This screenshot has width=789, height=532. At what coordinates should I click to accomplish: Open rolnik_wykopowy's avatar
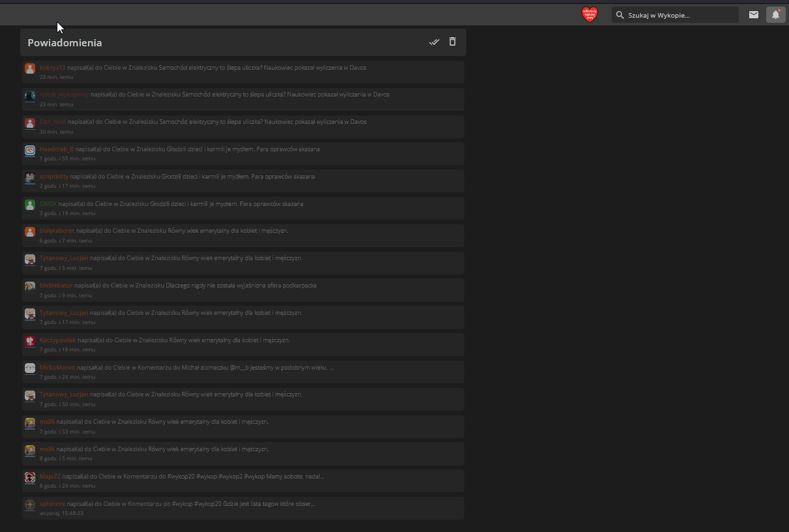[x=30, y=96]
